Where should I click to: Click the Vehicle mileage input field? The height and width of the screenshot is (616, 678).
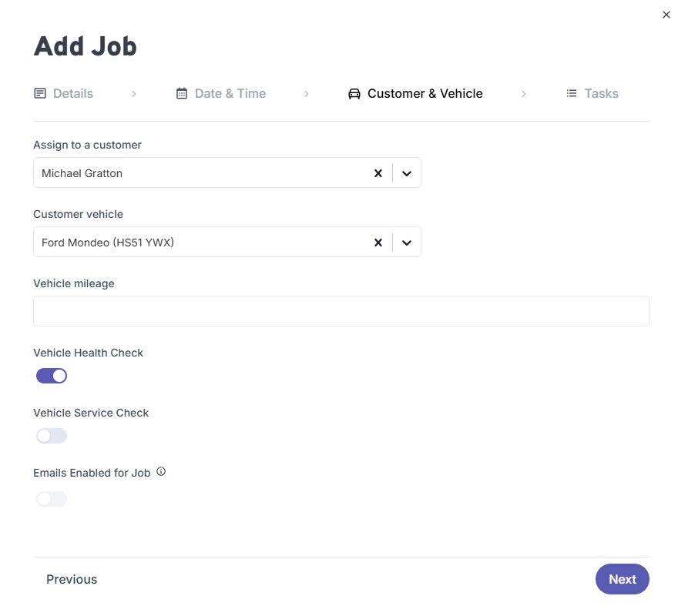click(x=341, y=310)
